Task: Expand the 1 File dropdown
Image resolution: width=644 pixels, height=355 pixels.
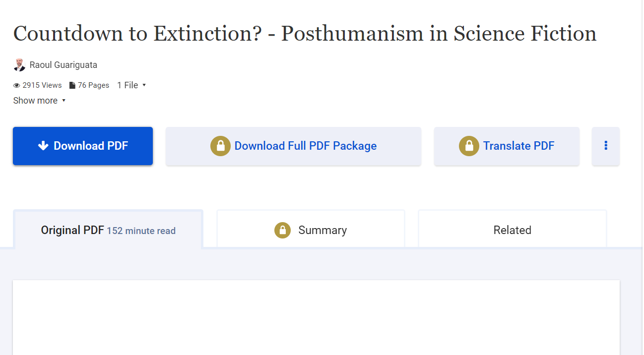Action: click(x=131, y=85)
